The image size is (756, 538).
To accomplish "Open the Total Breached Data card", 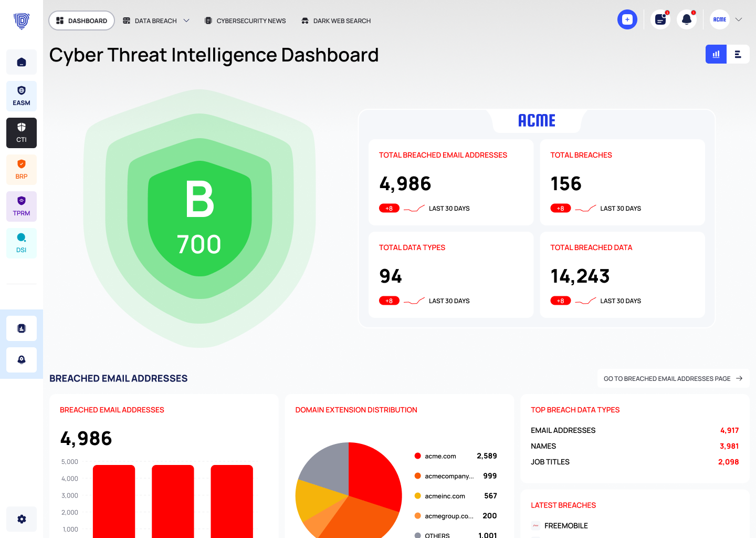I will (x=622, y=275).
